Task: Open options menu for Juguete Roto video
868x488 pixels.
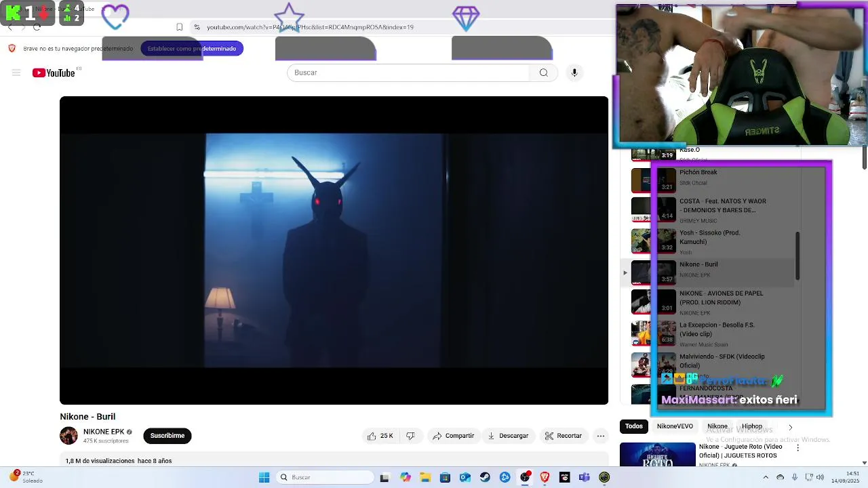Action: click(x=797, y=448)
